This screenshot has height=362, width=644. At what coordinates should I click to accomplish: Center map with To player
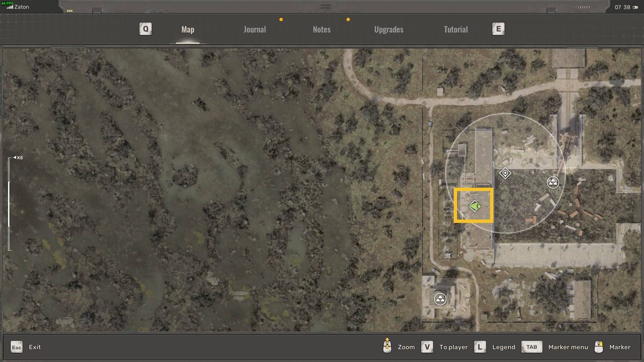coord(453,347)
